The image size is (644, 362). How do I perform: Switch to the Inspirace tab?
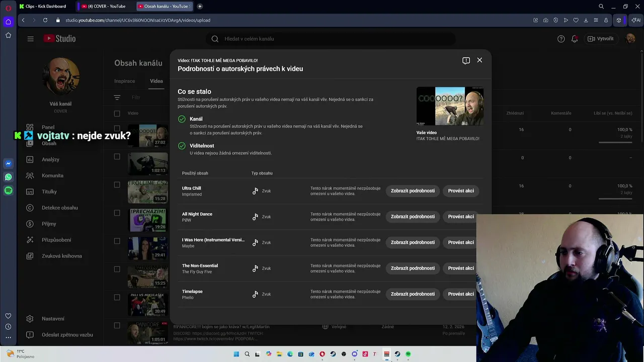tap(124, 81)
